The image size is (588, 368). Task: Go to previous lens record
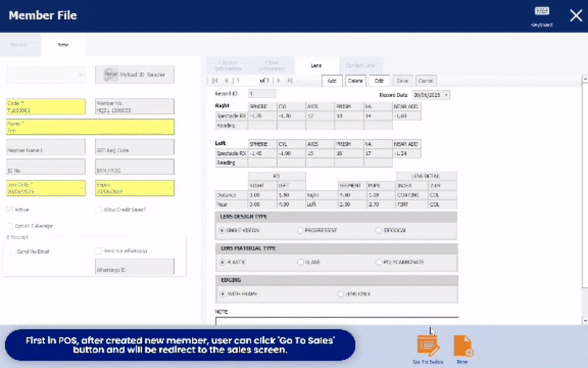[x=226, y=80]
